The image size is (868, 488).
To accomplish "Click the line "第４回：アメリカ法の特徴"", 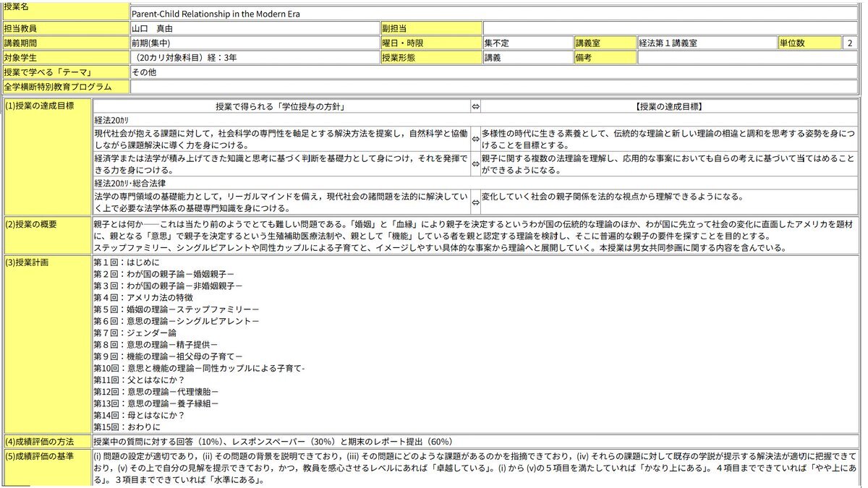I will [143, 298].
